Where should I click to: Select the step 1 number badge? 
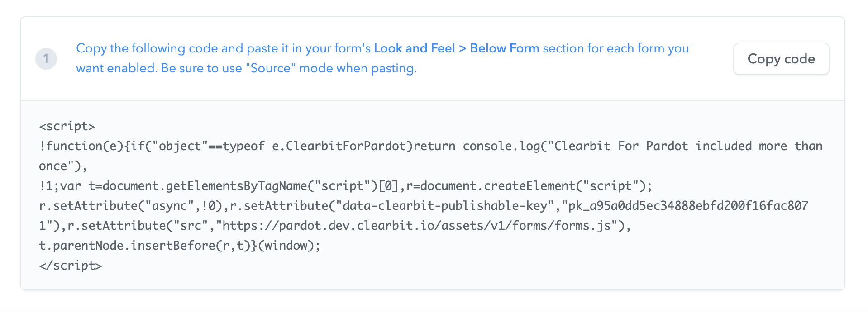click(46, 59)
